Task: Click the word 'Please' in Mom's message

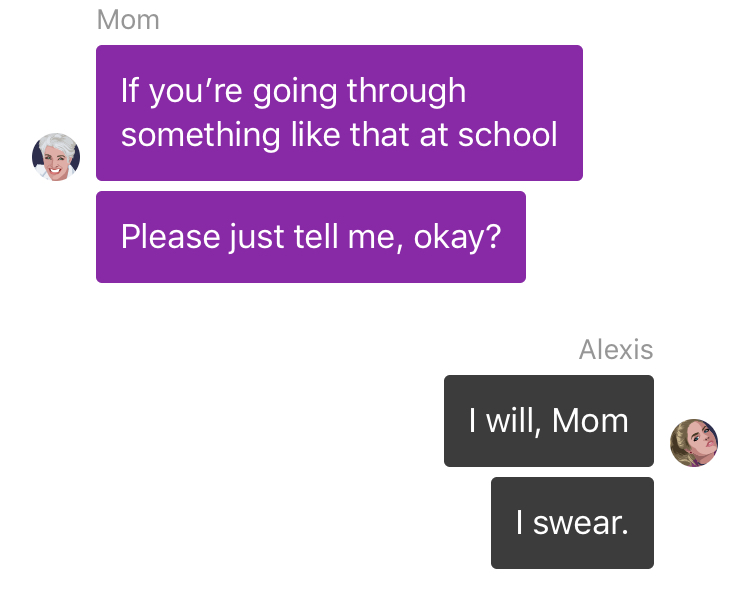Action: click(x=170, y=237)
